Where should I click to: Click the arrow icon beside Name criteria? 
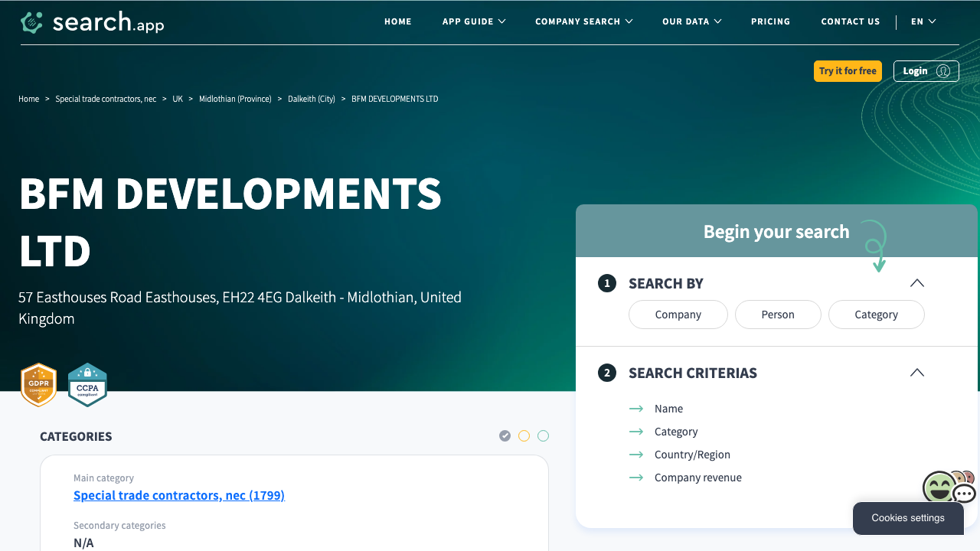[x=636, y=409]
